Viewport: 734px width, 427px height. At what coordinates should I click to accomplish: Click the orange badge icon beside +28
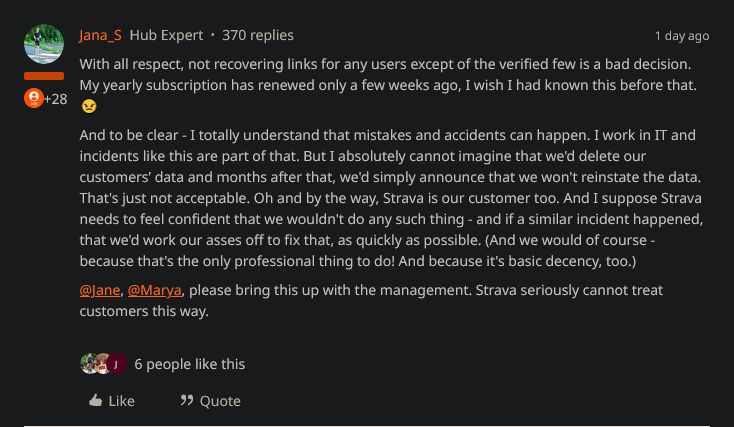point(33,98)
